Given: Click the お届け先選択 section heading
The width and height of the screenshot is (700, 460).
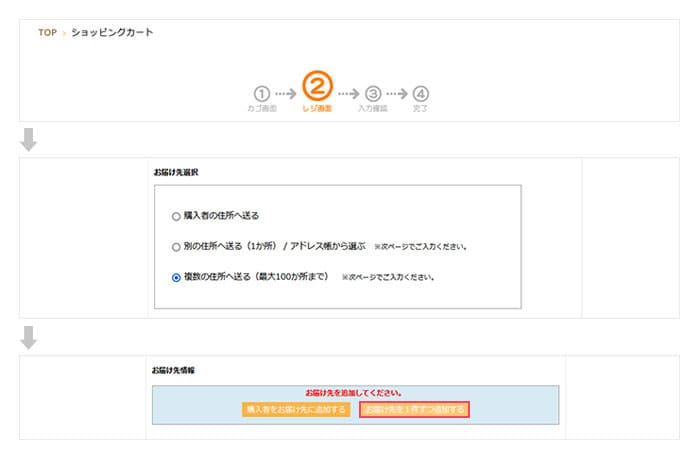Looking at the screenshot, I should 175,172.
